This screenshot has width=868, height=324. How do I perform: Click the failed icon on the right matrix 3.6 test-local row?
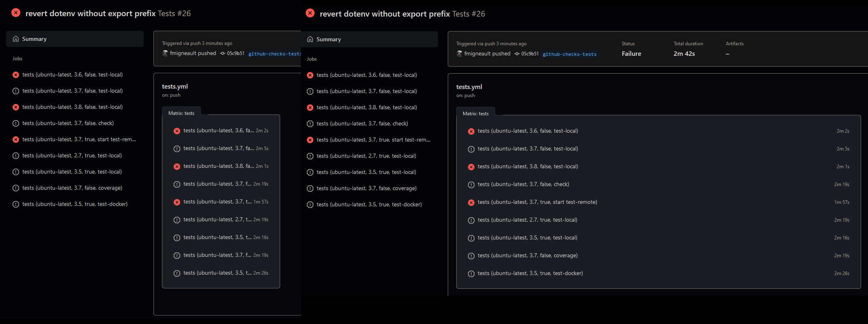click(471, 131)
